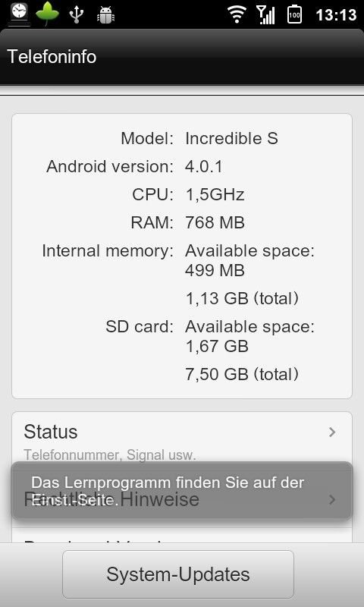Tap the battery 100 icon

[x=294, y=14]
